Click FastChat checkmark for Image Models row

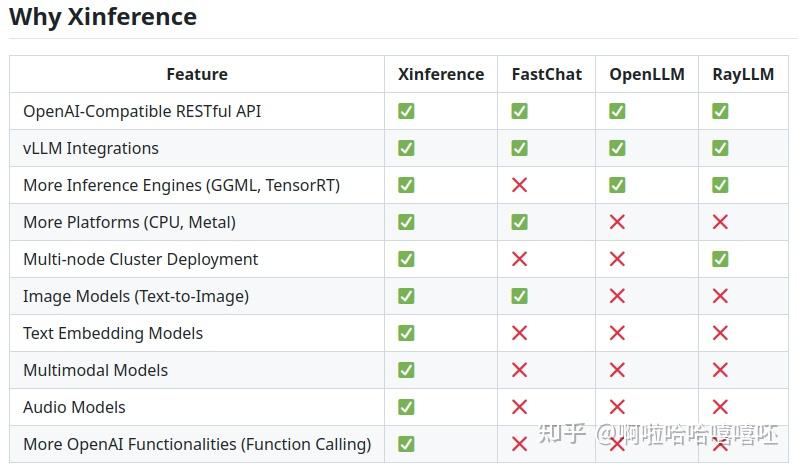pos(519,296)
